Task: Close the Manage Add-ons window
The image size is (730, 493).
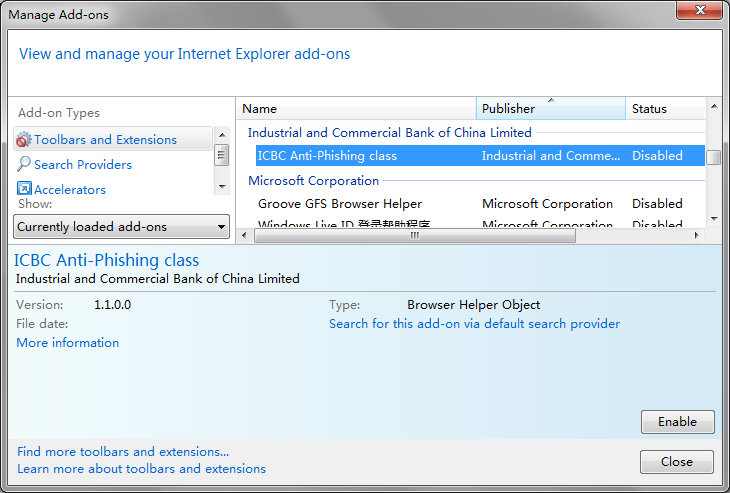Action: [700, 10]
